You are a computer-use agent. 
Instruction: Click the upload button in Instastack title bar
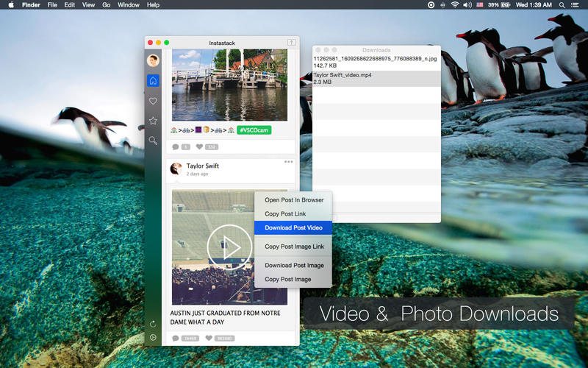pos(291,43)
